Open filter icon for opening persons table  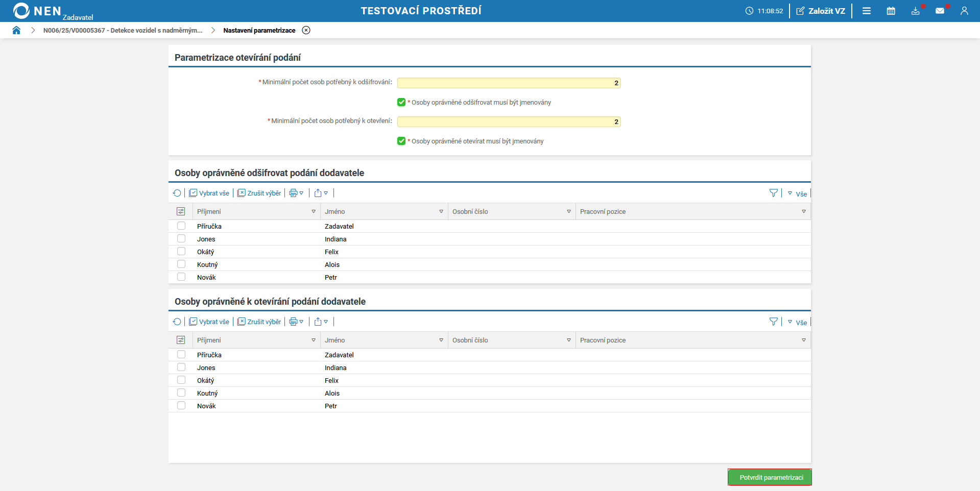click(x=773, y=322)
